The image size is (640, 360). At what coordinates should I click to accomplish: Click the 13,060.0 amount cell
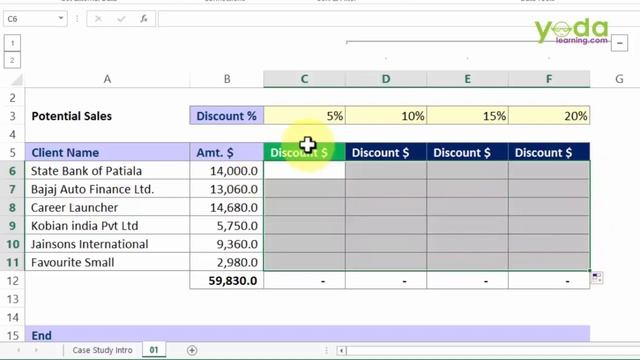[227, 189]
